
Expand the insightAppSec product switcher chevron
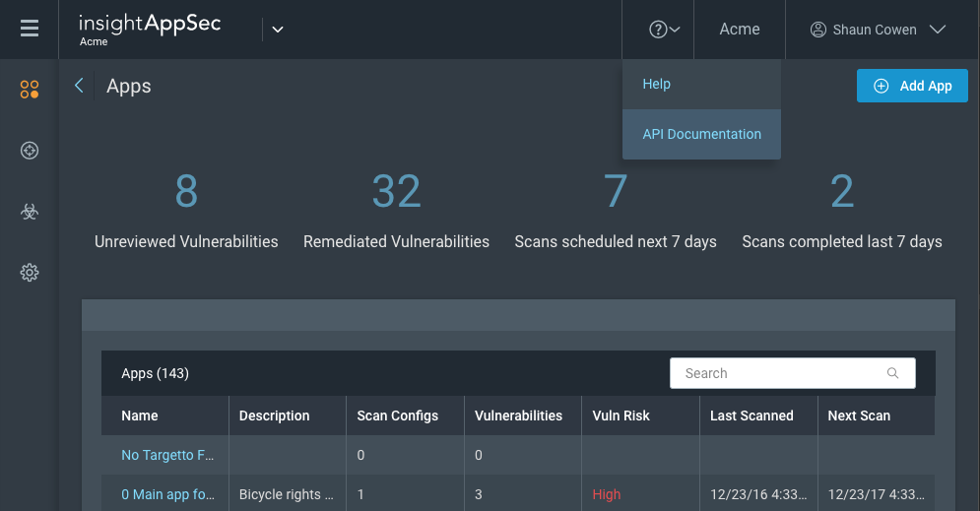278,30
